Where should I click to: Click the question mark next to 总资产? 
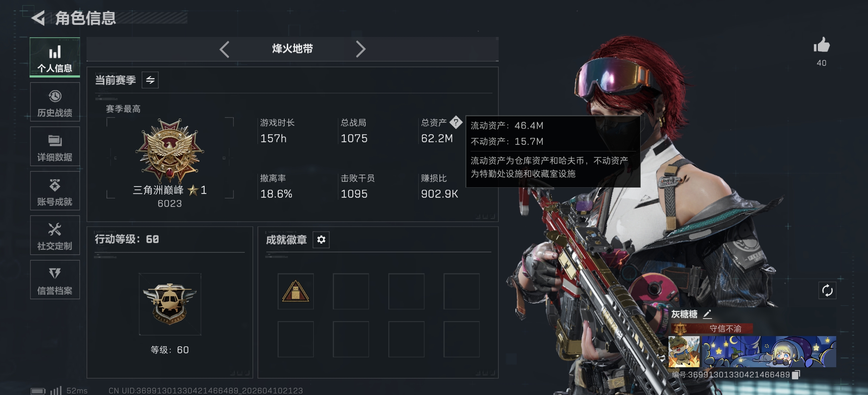(456, 122)
